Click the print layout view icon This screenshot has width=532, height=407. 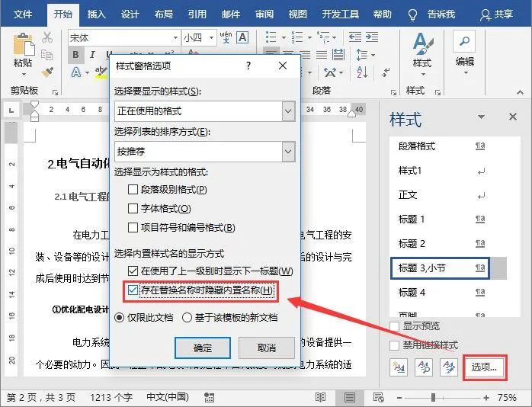[350, 397]
